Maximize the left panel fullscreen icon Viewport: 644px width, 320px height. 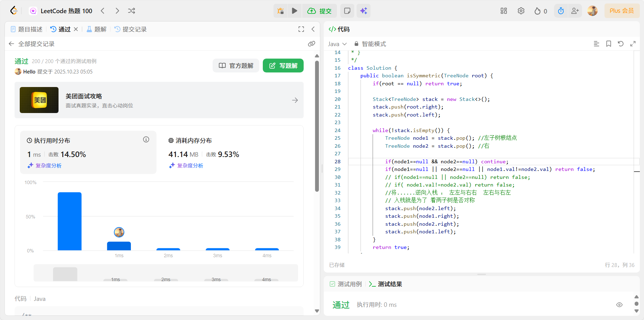[301, 29]
